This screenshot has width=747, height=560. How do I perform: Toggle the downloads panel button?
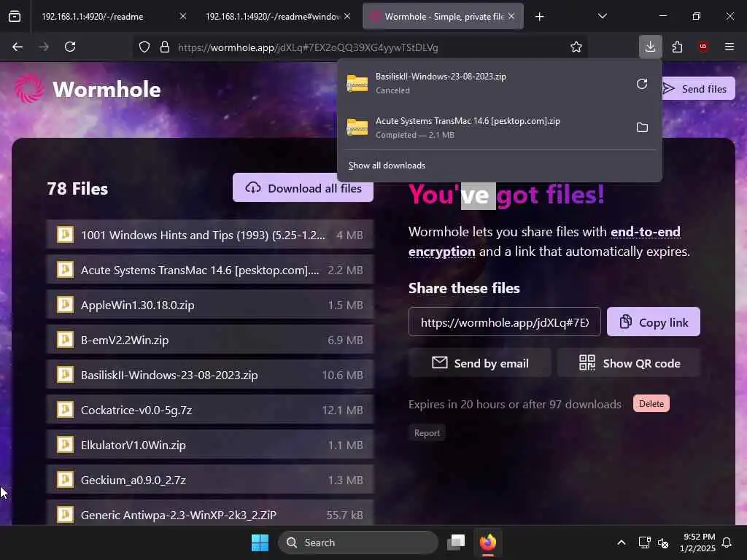tap(650, 47)
